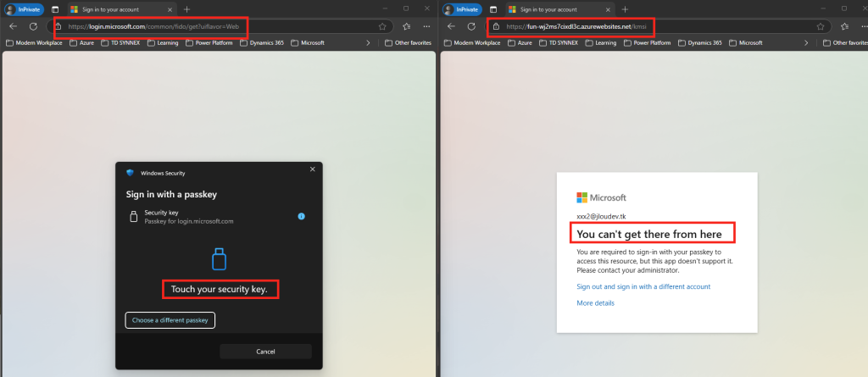The image size is (868, 377).
Task: Select Sign in to your account tab, left browser
Action: pos(121,9)
